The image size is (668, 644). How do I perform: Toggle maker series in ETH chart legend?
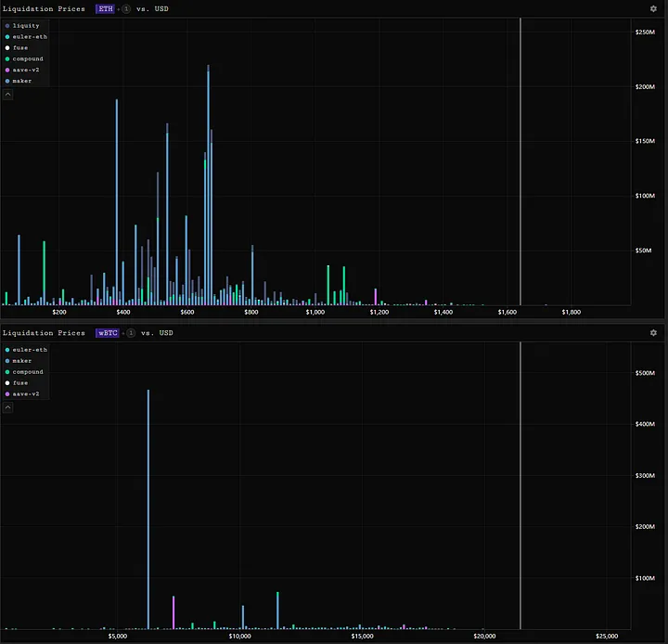(21, 81)
